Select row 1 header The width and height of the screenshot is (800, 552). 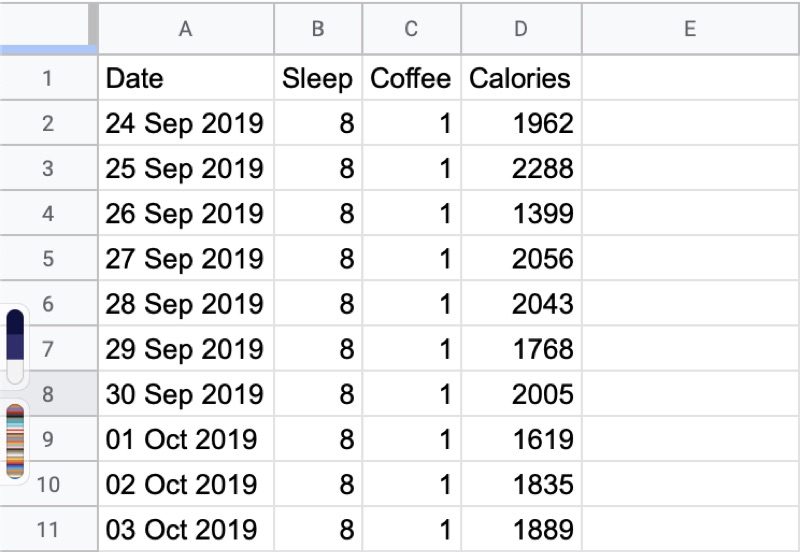tap(48, 78)
